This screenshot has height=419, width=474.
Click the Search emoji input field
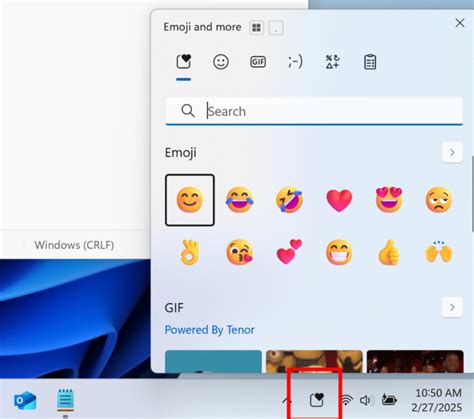[314, 111]
